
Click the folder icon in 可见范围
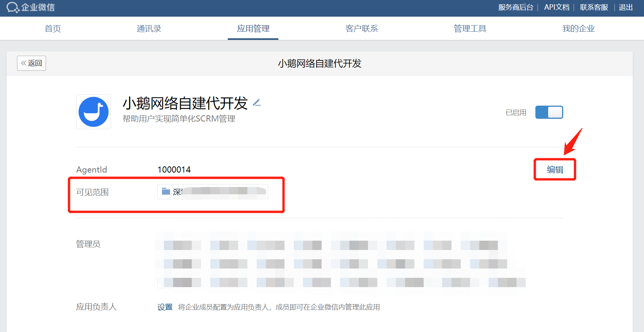pos(166,192)
